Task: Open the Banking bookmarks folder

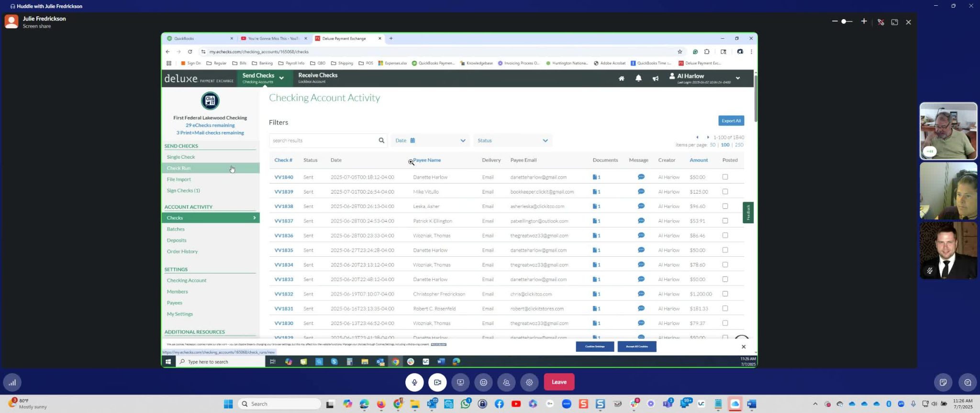Action: coord(262,63)
